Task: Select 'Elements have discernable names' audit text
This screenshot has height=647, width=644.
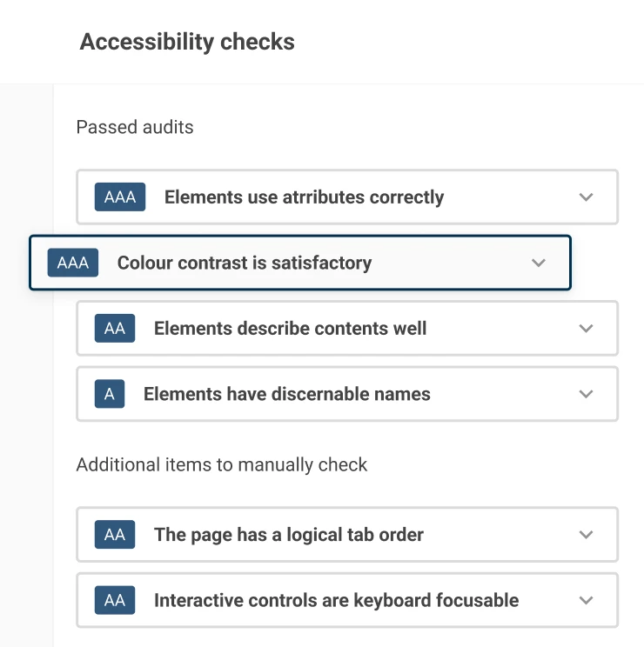Action: tap(286, 394)
